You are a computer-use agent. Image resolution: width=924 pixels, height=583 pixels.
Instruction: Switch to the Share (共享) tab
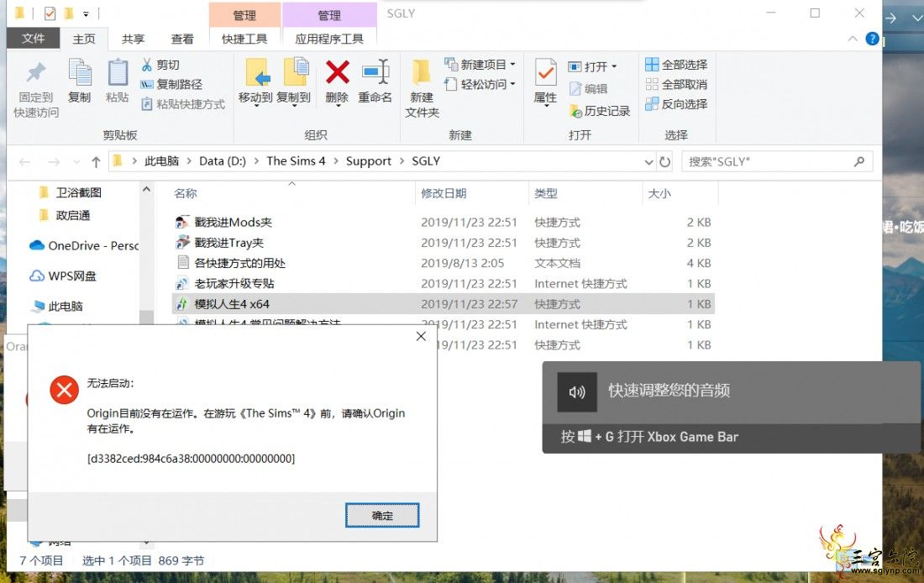[133, 39]
